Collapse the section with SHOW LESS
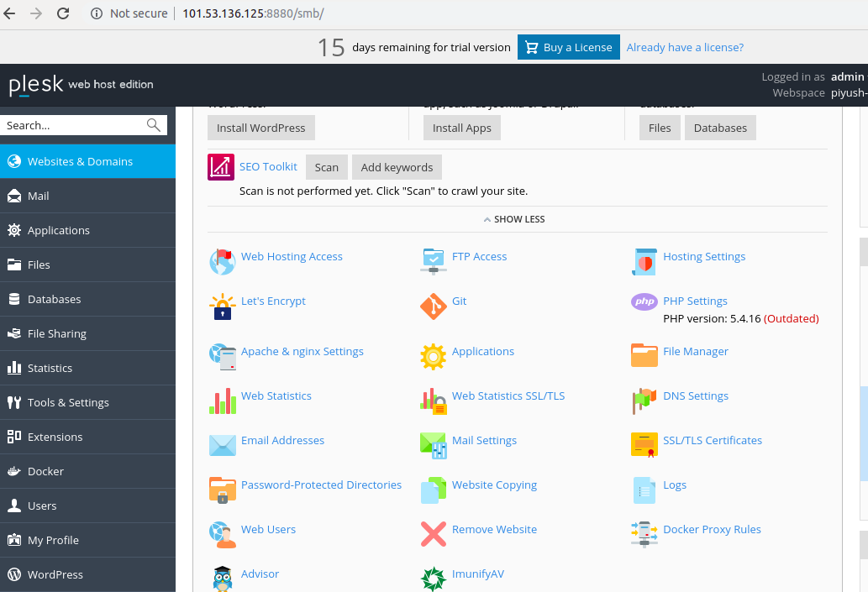The width and height of the screenshot is (868, 592). pyautogui.click(x=514, y=219)
